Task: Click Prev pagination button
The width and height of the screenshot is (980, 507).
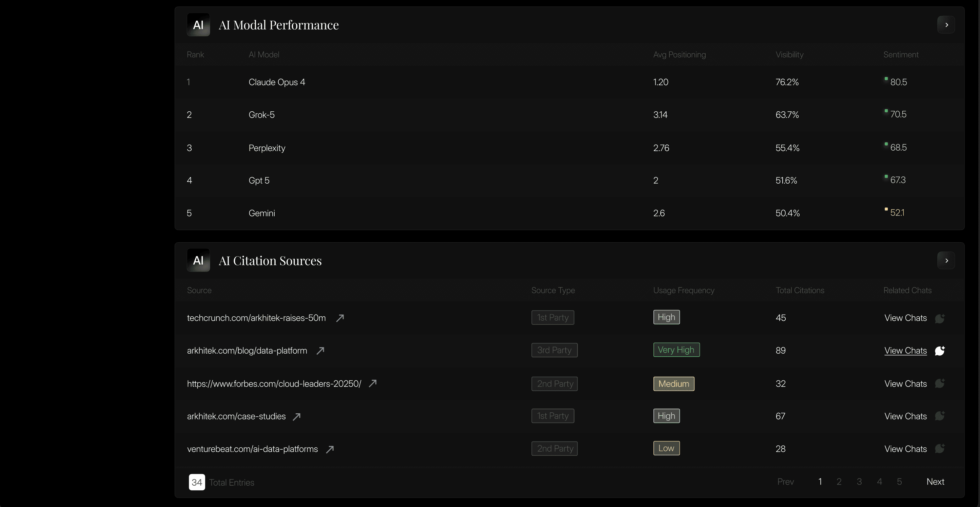Action: pos(786,482)
